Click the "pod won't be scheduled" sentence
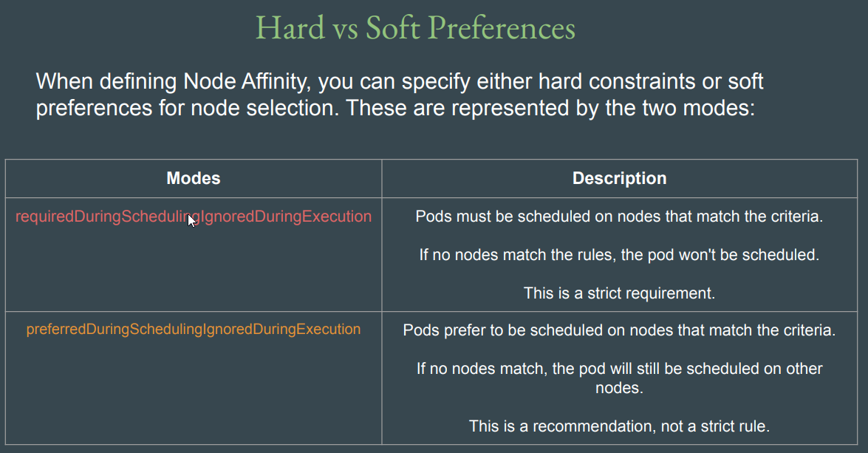This screenshot has height=453, width=868. (x=619, y=255)
